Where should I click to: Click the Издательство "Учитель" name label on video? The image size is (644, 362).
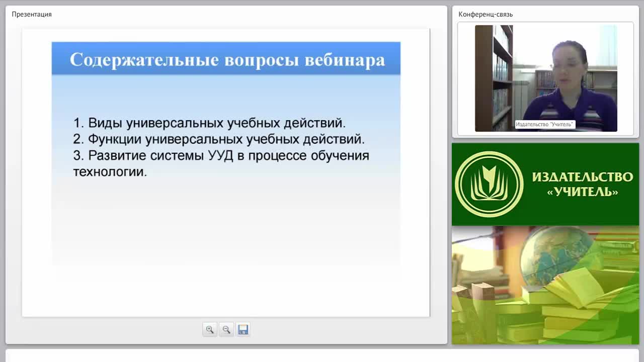pos(544,124)
